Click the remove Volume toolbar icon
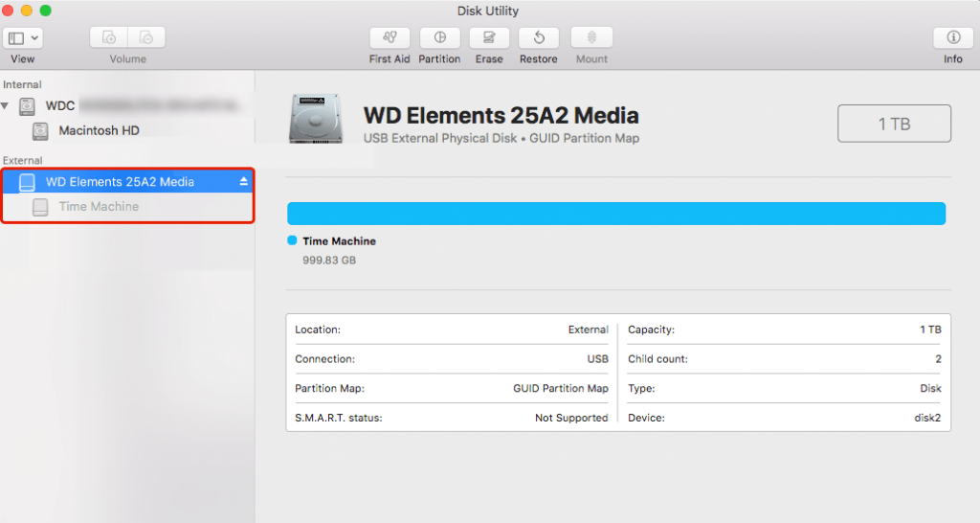This screenshot has height=523, width=980. 146,37
